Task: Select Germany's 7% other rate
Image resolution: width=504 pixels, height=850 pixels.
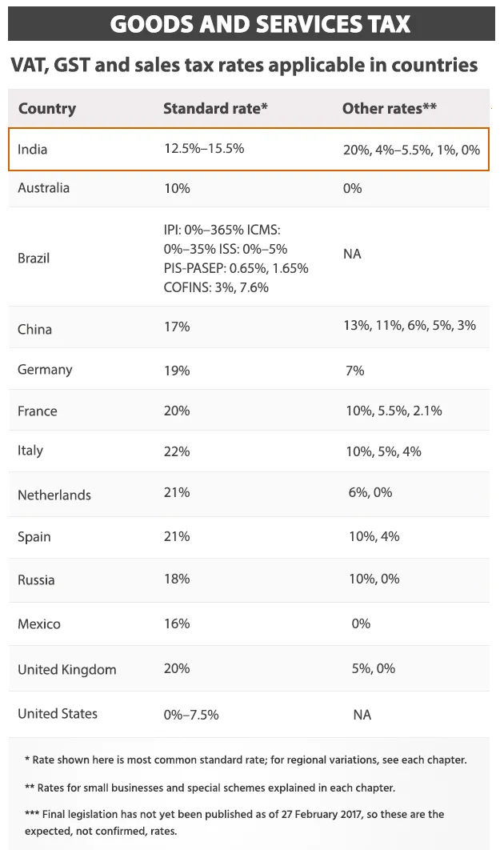Action: pos(354,371)
